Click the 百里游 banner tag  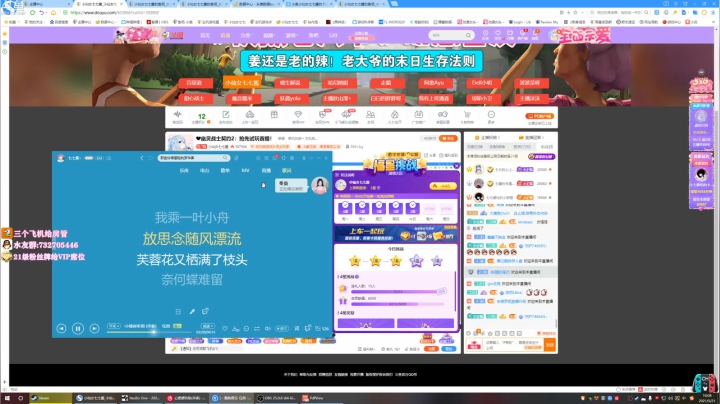[x=194, y=83]
